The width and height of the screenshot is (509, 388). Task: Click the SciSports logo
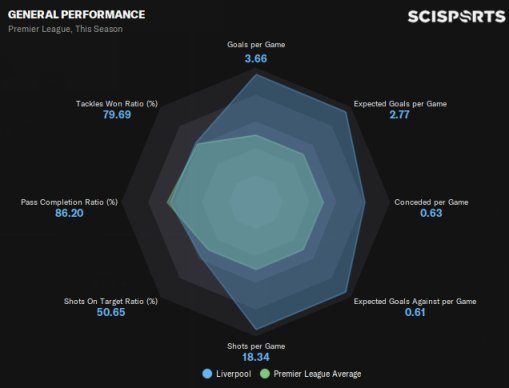pos(456,17)
